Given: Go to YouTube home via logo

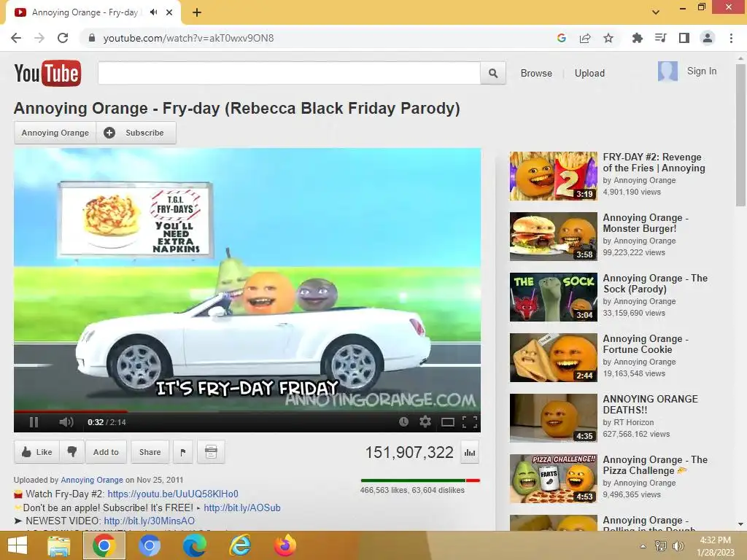Looking at the screenshot, I should (x=47, y=73).
